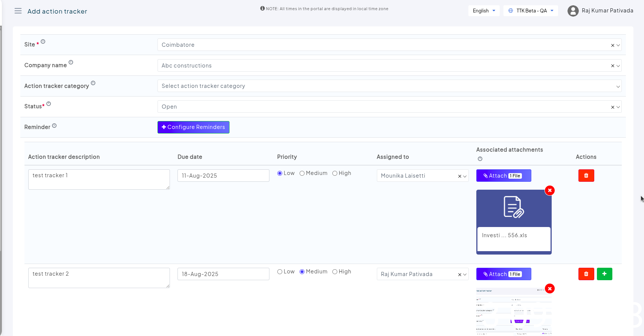Add a new tracker row with plus button
The image size is (644, 336).
pyautogui.click(x=604, y=274)
